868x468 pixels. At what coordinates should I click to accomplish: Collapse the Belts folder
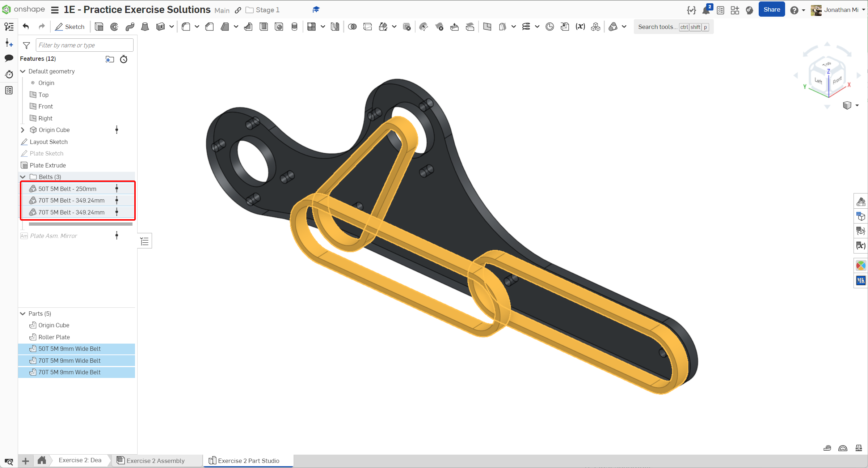point(23,177)
